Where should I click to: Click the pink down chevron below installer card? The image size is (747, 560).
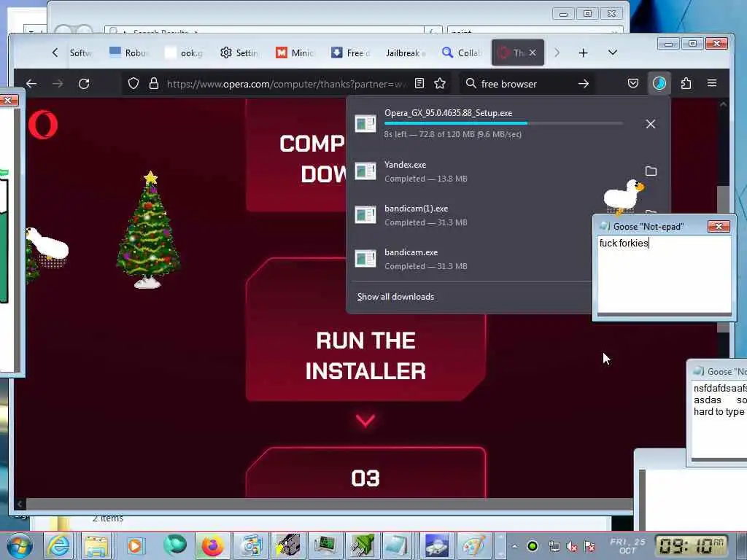point(365,420)
